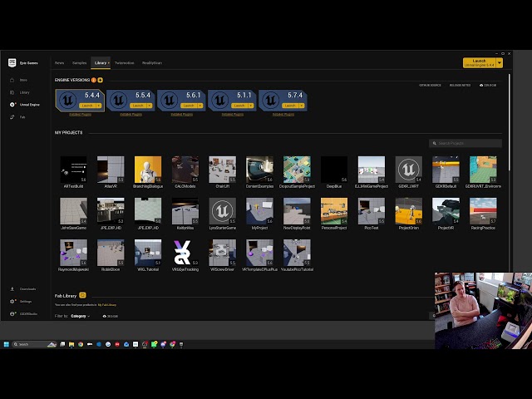Viewport: 532px width, 399px height.
Task: Switch to the RealityScan tab
Action: 152,63
